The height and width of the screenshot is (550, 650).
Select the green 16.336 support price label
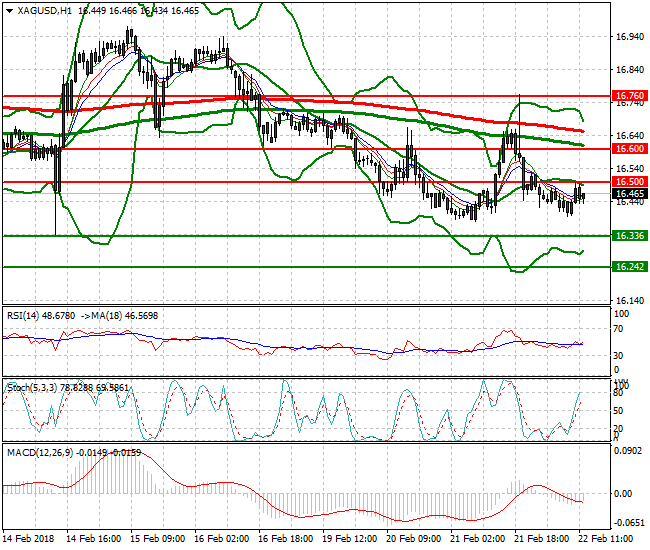(629, 236)
